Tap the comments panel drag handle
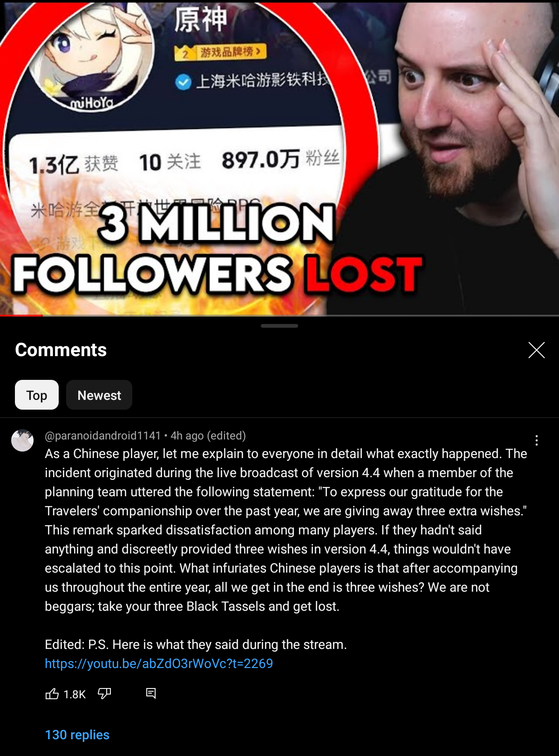Image resolution: width=559 pixels, height=756 pixels. point(279,326)
